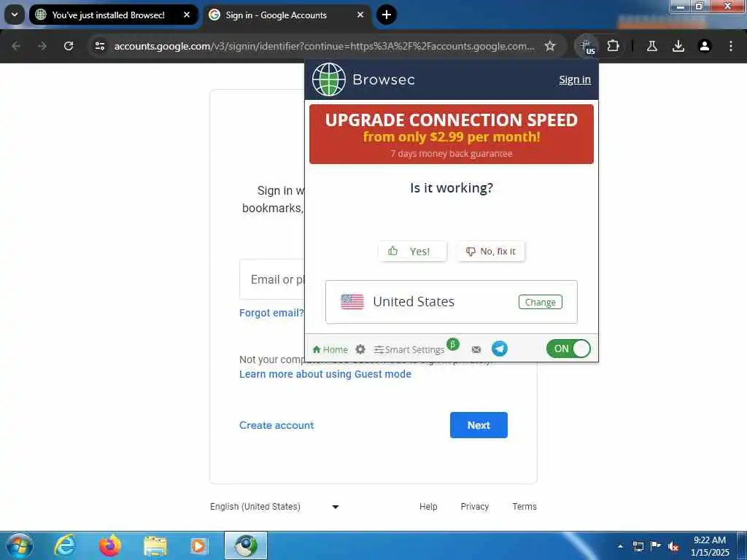Focus the Email or phone field
Screen dimensions: 747x560
tap(272, 279)
